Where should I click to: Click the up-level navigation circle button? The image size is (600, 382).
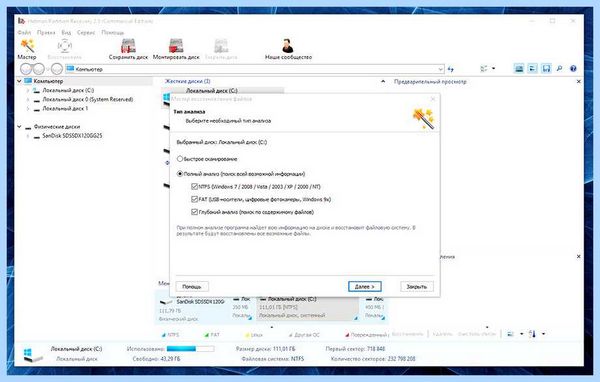click(57, 69)
